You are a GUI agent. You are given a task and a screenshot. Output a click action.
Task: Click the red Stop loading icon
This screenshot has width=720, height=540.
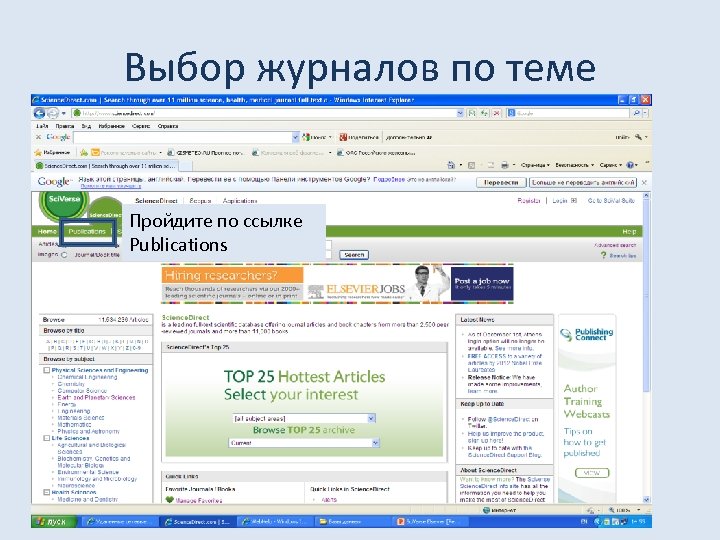pos(496,113)
